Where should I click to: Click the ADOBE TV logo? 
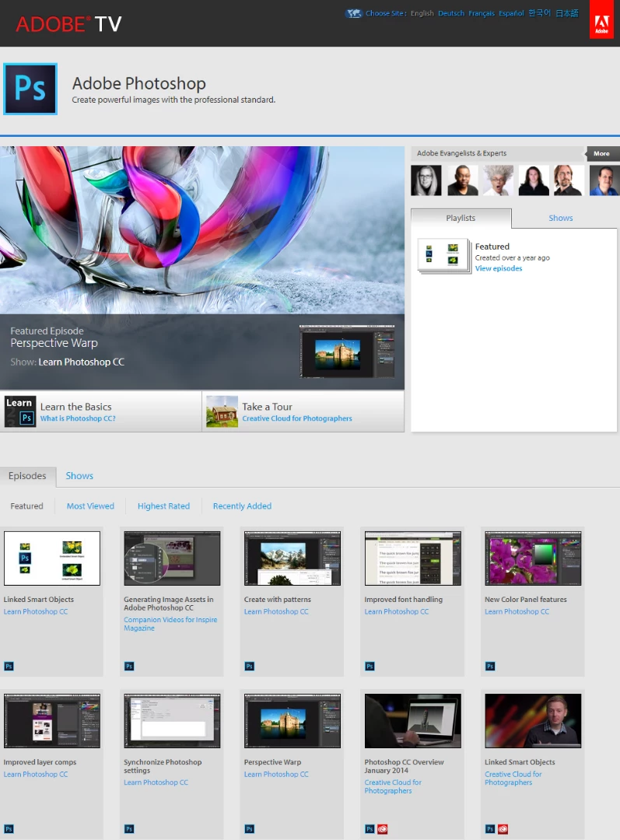pos(68,23)
